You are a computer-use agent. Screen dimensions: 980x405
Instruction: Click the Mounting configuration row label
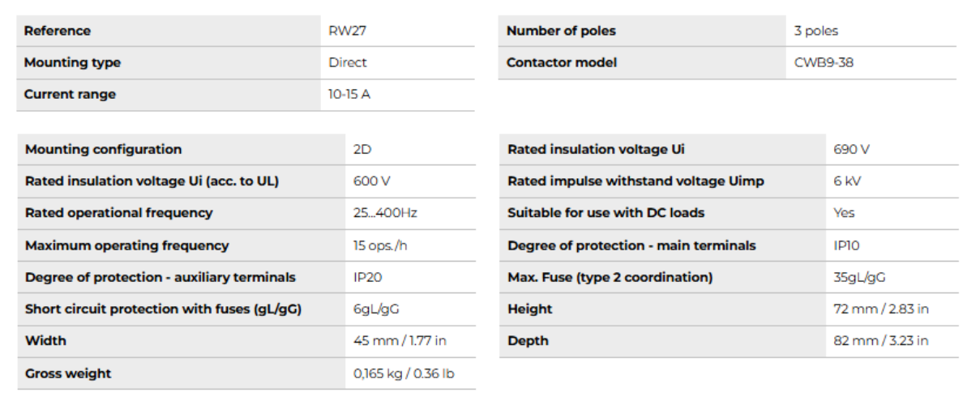point(103,149)
